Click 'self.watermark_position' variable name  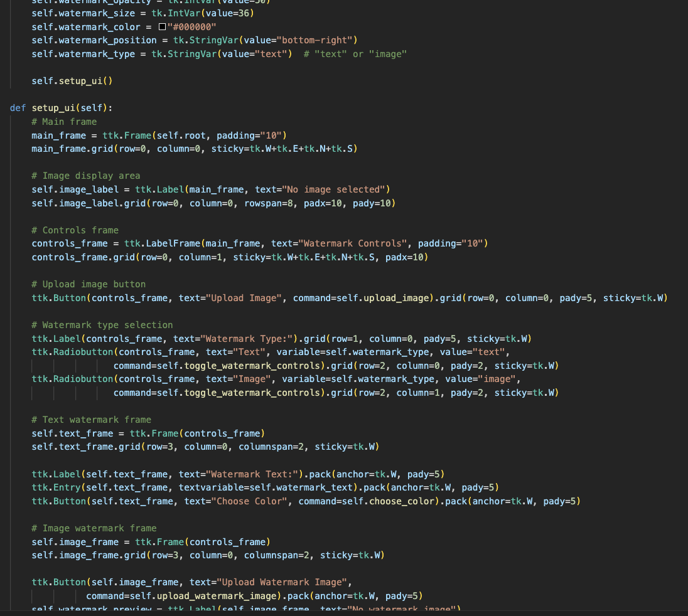[94, 40]
